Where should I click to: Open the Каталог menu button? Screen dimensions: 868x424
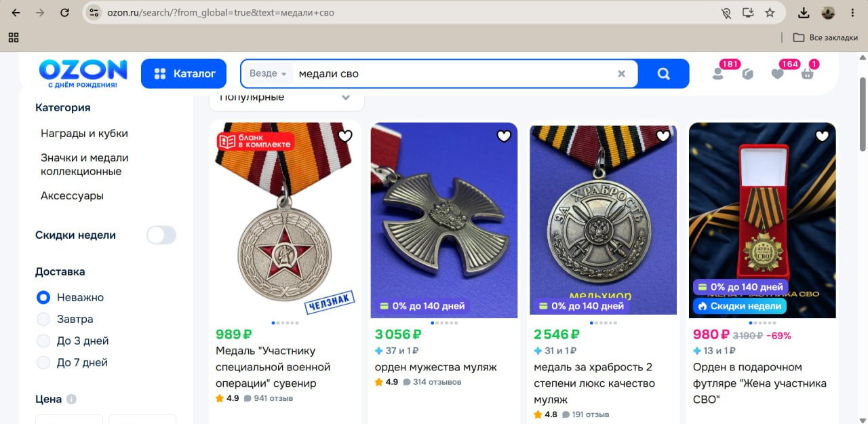[184, 74]
